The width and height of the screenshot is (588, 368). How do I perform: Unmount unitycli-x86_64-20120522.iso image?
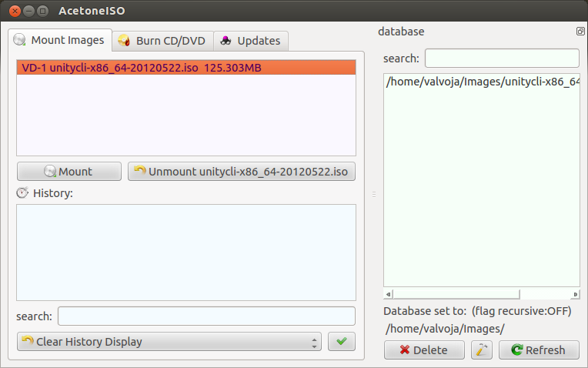tap(242, 172)
